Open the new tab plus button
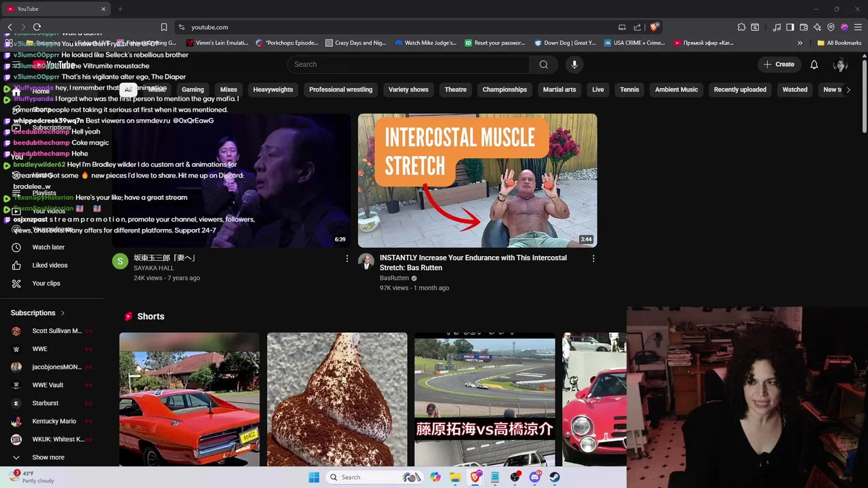This screenshot has width=868, height=488. coord(120,9)
